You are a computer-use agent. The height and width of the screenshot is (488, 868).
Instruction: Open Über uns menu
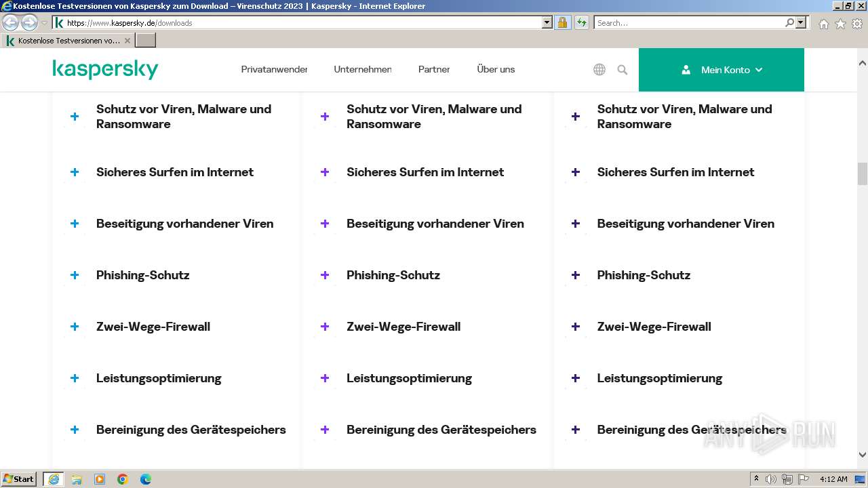click(x=496, y=69)
